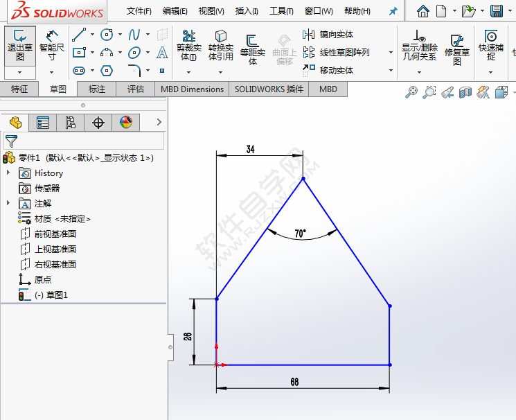Select the Trim Entities (剪裁实体) tool
This screenshot has width=516, height=420.
click(x=188, y=46)
